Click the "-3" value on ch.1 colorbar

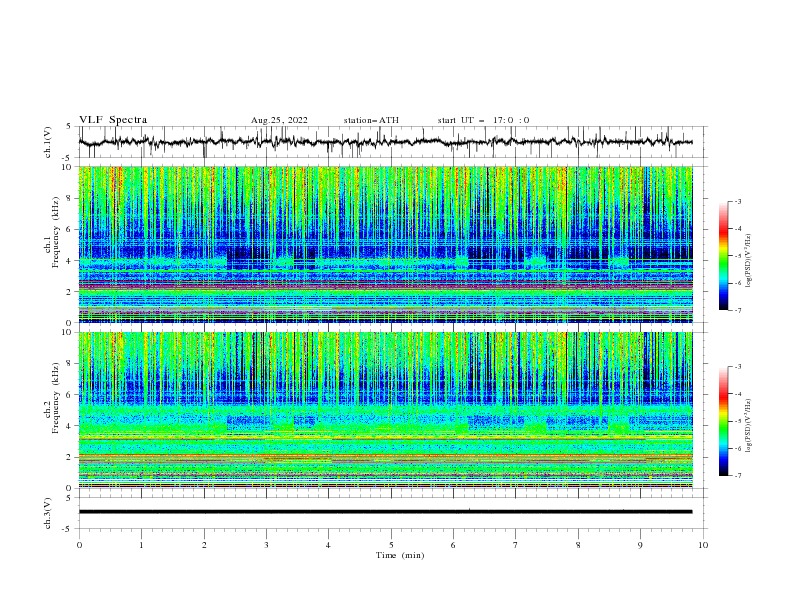coord(737,201)
